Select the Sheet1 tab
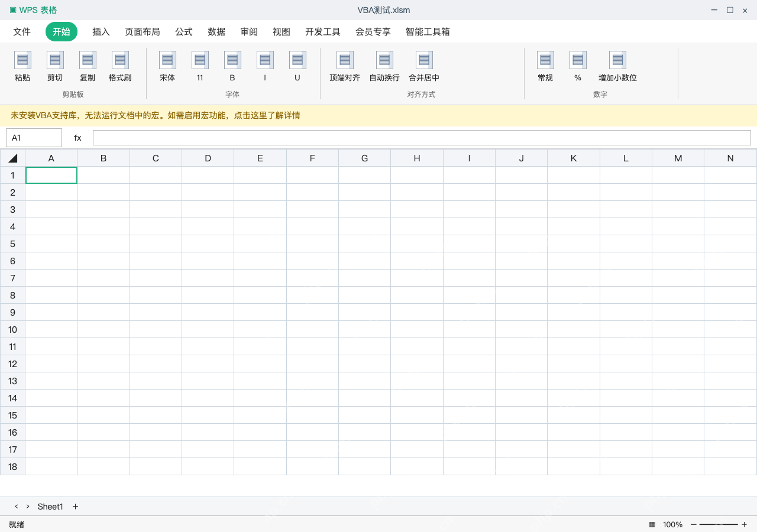 click(50, 507)
